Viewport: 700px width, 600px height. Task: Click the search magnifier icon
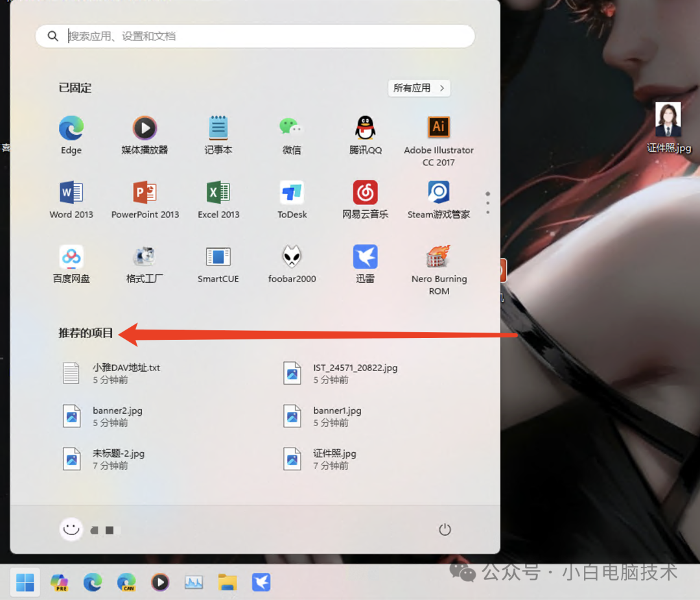52,36
